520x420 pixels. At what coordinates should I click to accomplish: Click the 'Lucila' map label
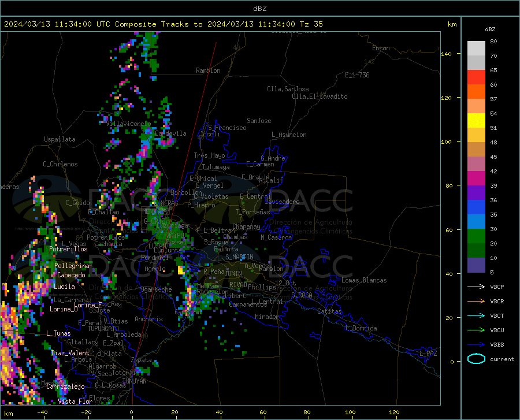click(64, 287)
